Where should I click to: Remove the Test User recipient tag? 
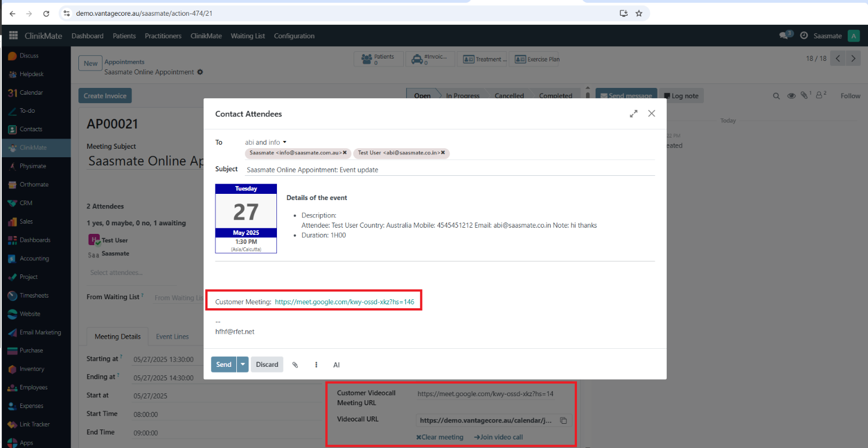tap(443, 153)
